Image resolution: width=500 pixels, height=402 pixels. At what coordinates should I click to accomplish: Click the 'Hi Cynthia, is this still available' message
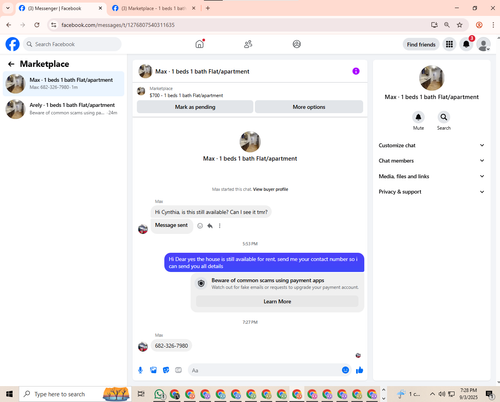211,212
